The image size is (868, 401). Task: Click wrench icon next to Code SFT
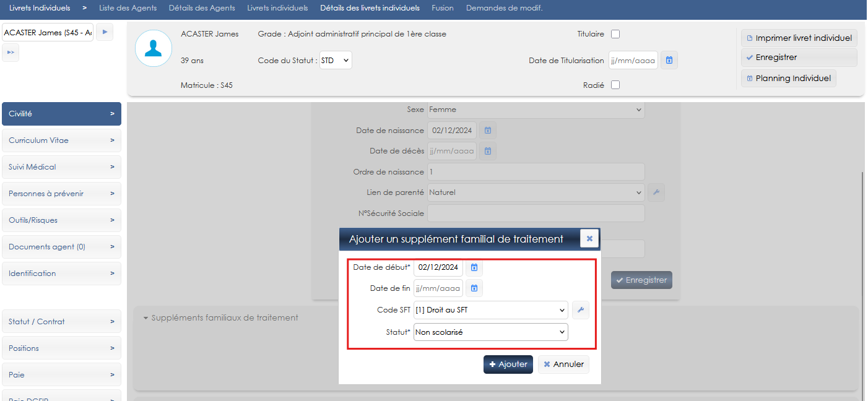point(580,310)
